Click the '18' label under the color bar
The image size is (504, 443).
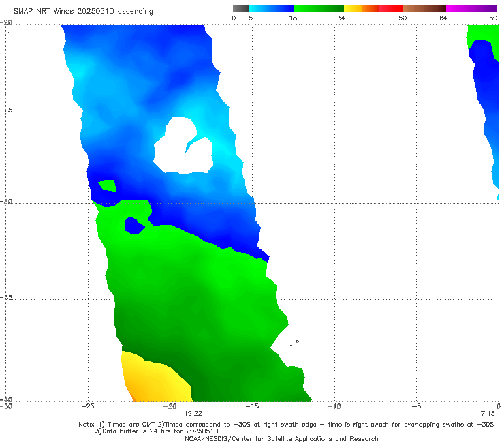coord(293,18)
